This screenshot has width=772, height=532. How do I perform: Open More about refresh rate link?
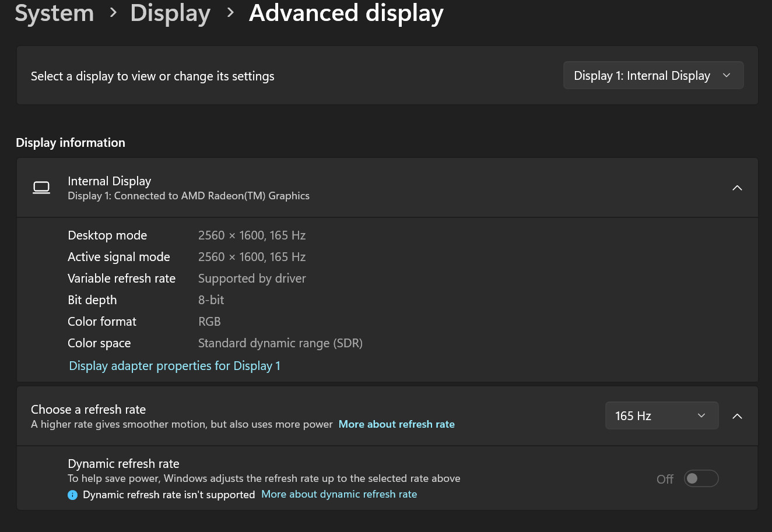click(396, 424)
